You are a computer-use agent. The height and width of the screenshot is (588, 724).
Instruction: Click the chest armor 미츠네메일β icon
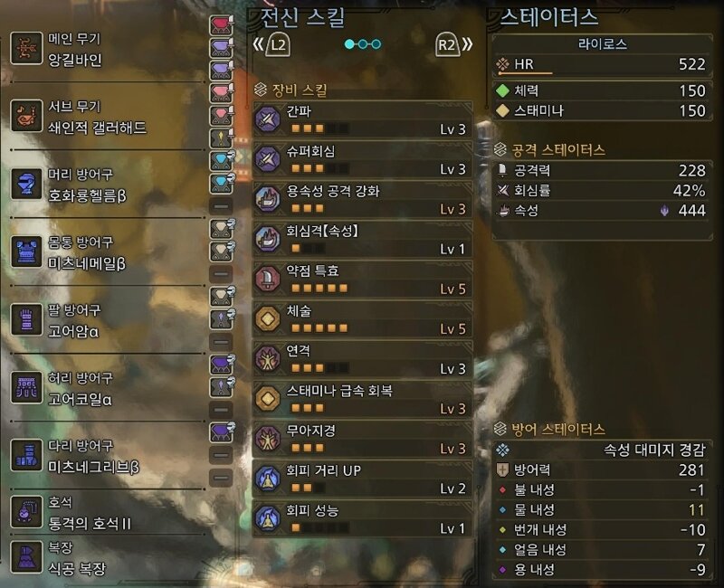26,252
